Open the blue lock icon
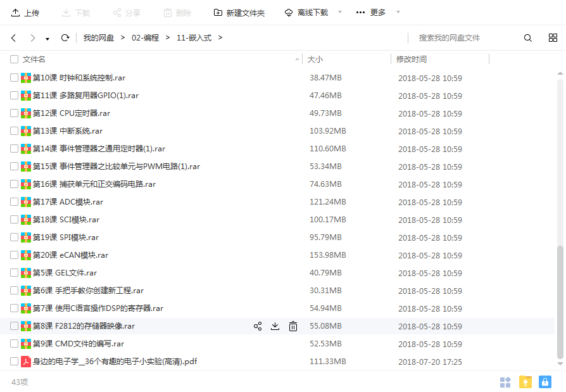 pyautogui.click(x=545, y=382)
